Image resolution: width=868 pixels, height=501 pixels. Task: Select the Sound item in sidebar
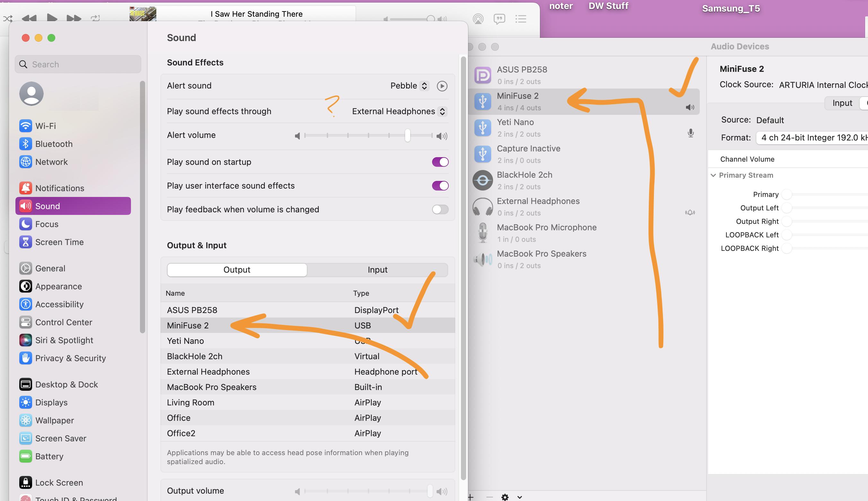(x=73, y=206)
